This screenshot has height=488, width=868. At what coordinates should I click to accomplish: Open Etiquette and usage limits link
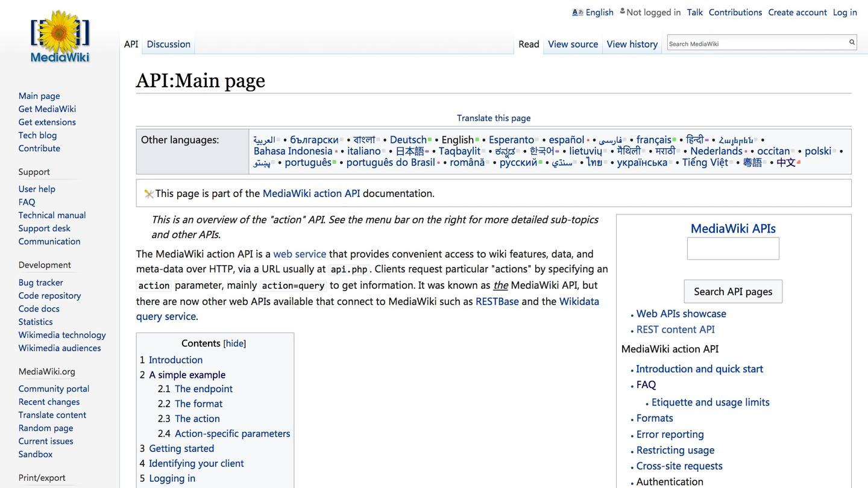coord(711,402)
